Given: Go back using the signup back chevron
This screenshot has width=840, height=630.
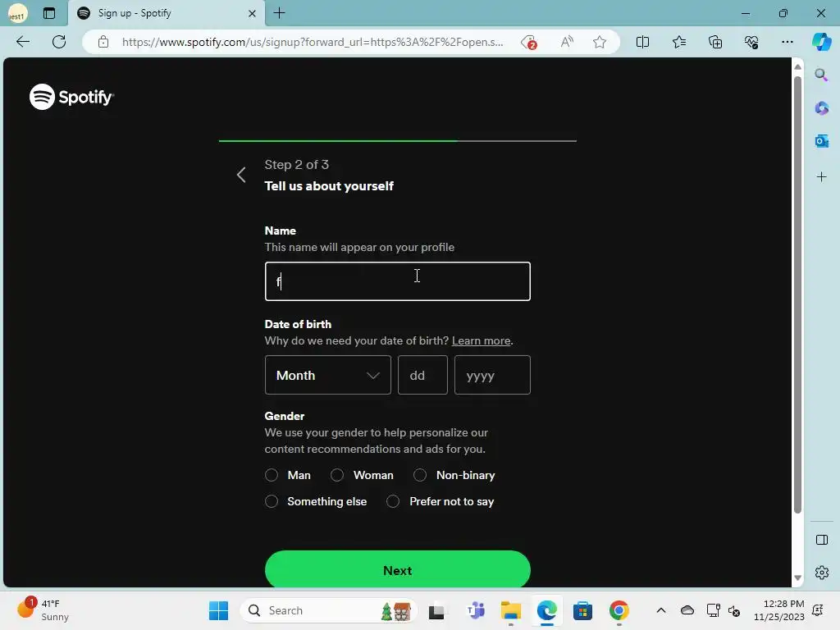Looking at the screenshot, I should (x=242, y=175).
